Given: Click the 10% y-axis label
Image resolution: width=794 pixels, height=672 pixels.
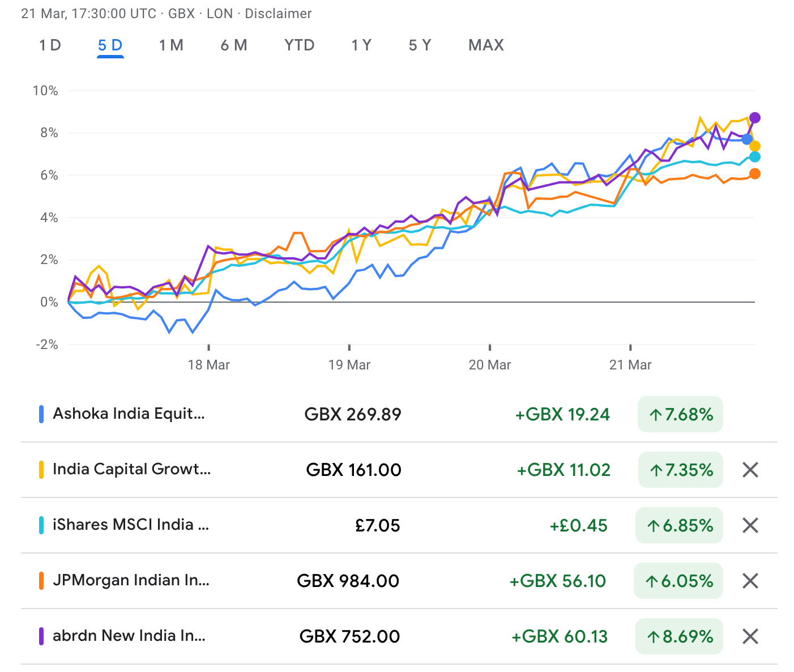Looking at the screenshot, I should coord(45,91).
